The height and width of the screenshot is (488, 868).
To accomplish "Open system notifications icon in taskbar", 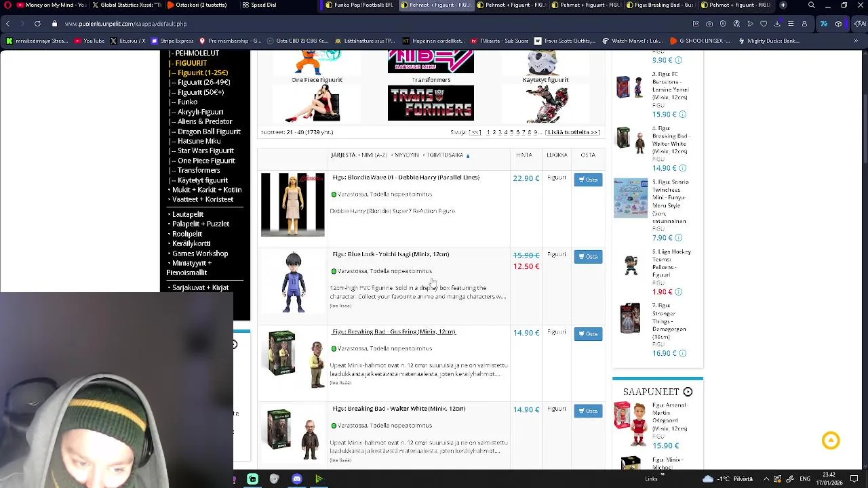I will point(854,479).
